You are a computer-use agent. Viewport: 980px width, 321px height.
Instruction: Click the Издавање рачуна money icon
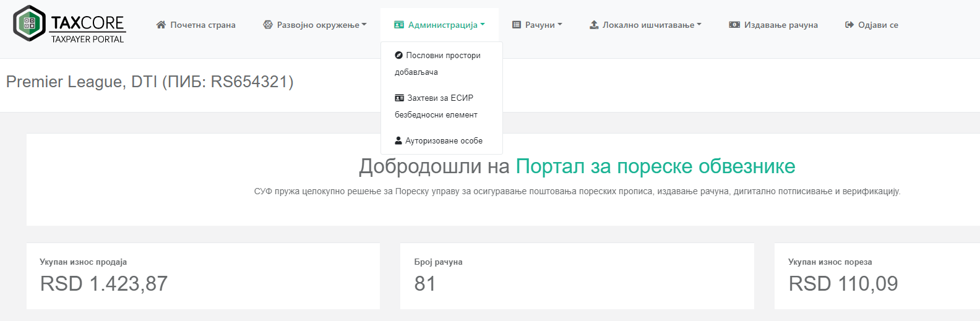tap(734, 25)
